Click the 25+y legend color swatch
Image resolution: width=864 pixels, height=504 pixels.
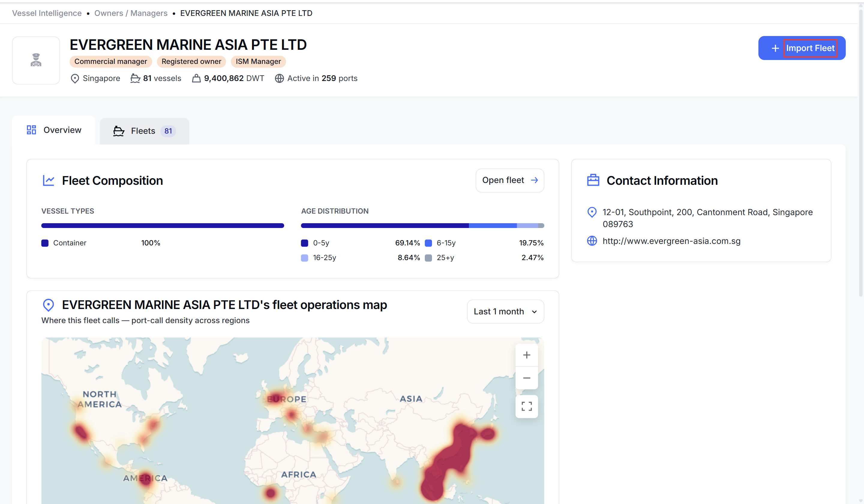pyautogui.click(x=428, y=258)
